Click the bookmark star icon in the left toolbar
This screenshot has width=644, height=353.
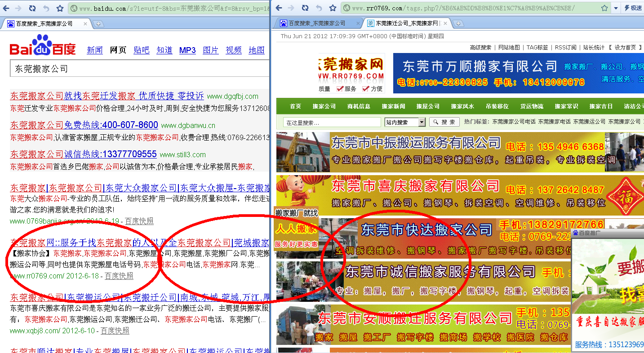coord(60,8)
